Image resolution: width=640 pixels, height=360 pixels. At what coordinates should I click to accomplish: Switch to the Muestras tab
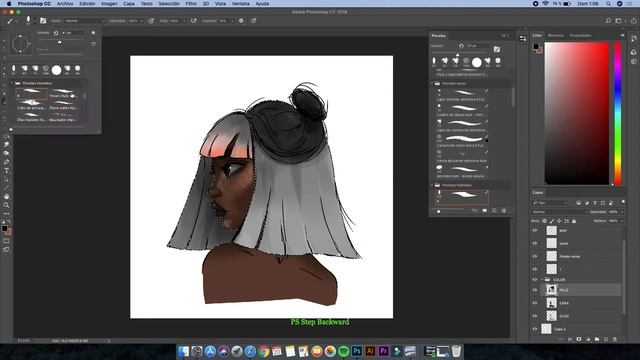pyautogui.click(x=556, y=36)
